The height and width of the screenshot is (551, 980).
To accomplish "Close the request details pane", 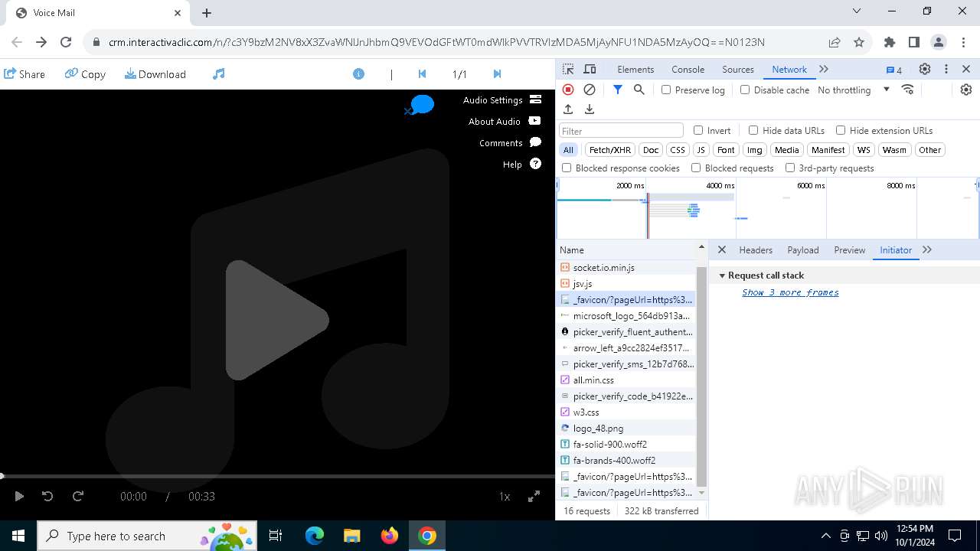I will [x=721, y=250].
